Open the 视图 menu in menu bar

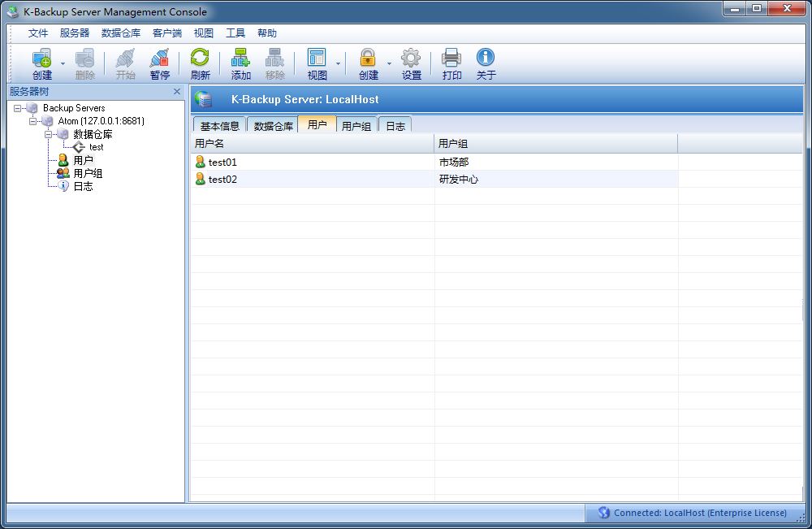(x=204, y=33)
